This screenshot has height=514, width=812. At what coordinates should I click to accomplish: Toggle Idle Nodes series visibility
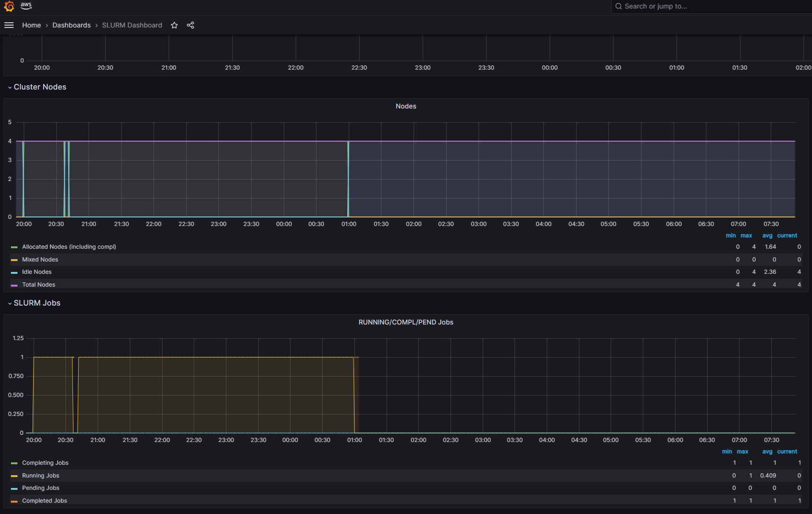coord(36,272)
